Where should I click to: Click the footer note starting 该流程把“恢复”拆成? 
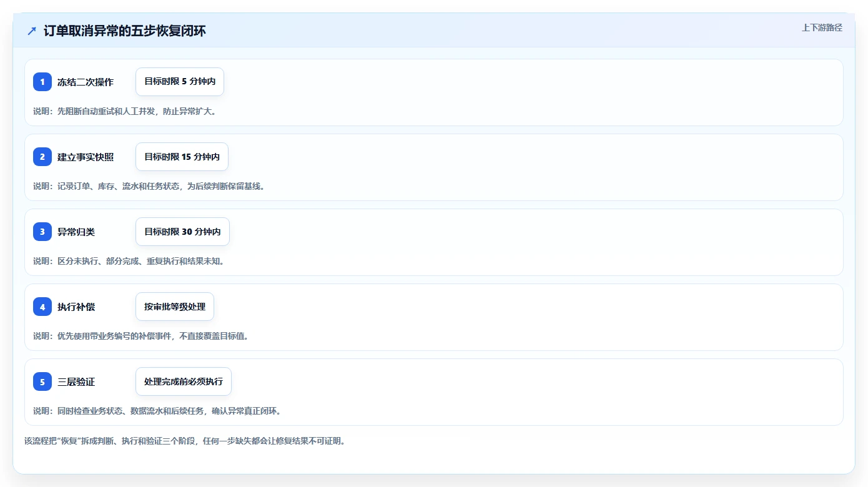click(185, 441)
